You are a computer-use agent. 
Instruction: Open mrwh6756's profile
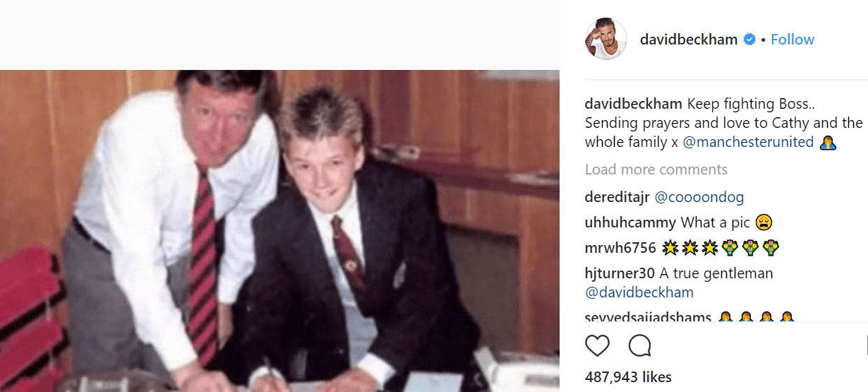(620, 248)
